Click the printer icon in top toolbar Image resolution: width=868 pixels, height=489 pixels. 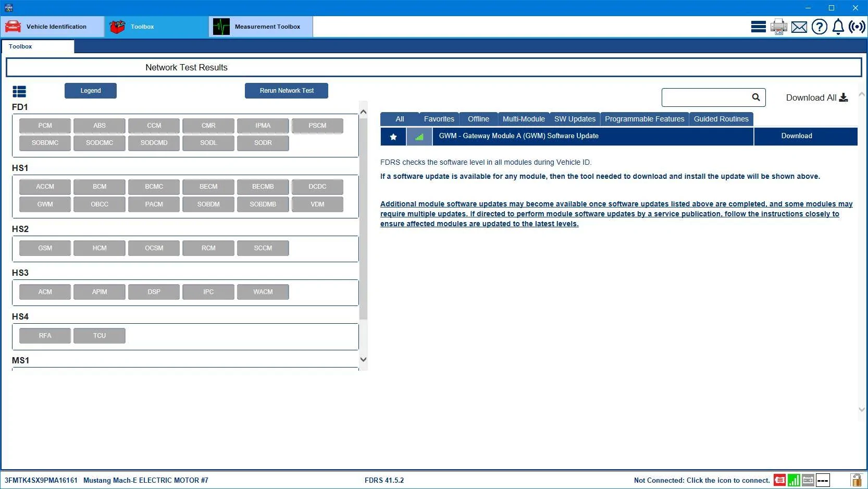pyautogui.click(x=779, y=27)
